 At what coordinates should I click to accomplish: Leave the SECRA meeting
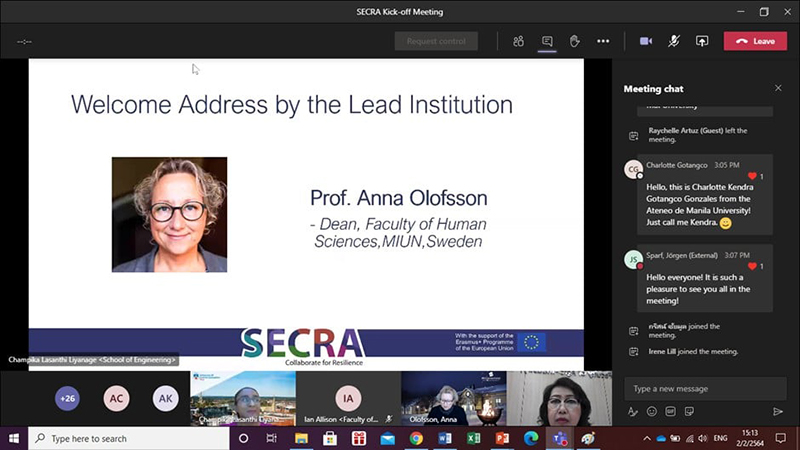coord(755,41)
